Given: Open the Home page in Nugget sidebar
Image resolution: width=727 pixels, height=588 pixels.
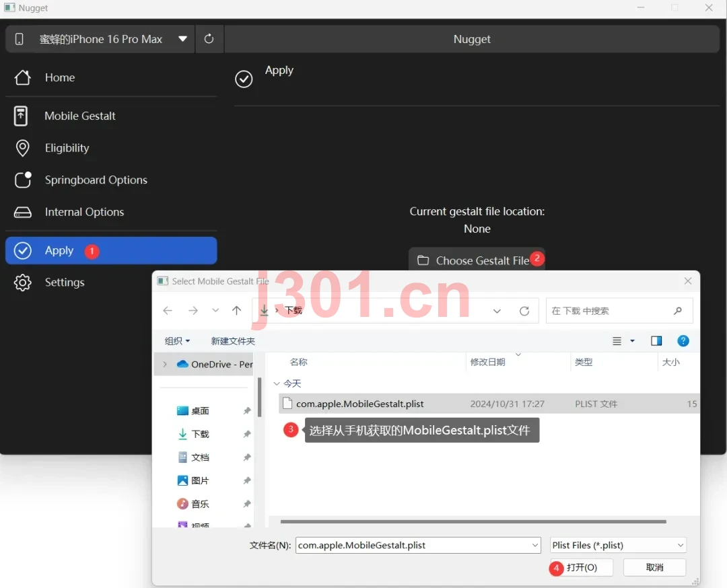Looking at the screenshot, I should point(111,77).
